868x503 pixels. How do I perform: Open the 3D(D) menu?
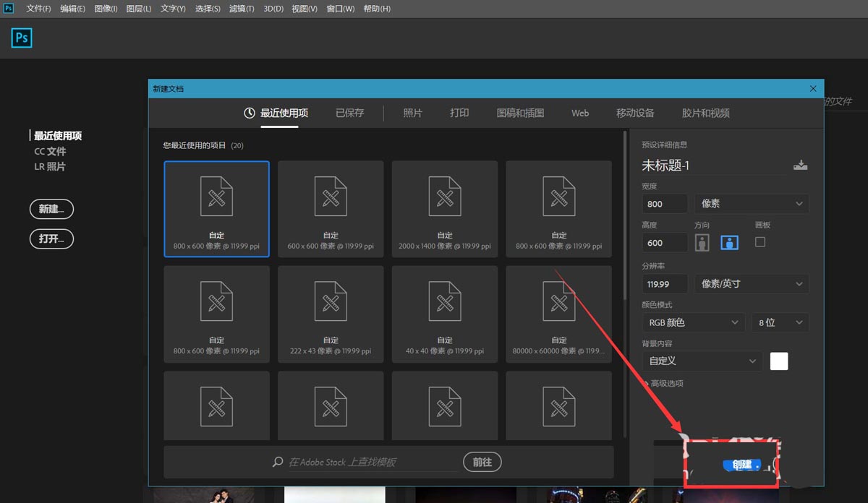[273, 9]
